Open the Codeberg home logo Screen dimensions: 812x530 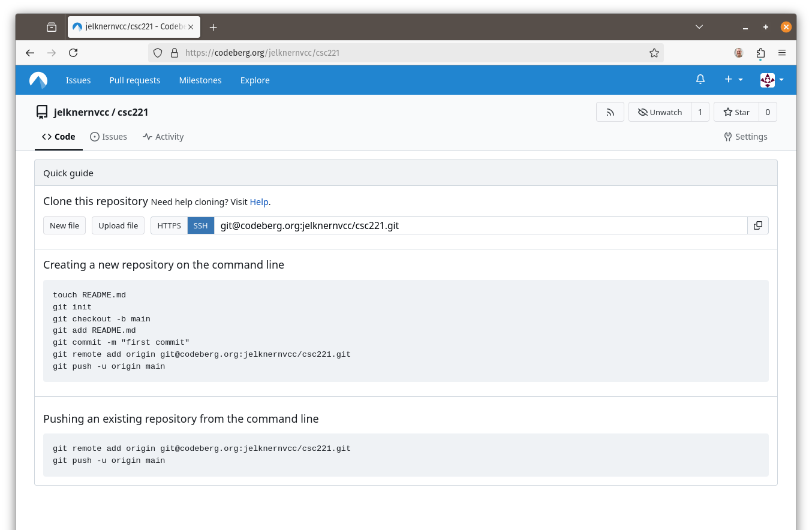pos(38,80)
